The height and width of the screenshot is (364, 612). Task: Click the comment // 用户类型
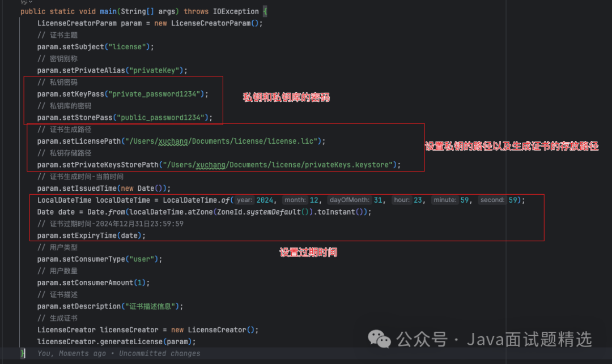pos(57,247)
